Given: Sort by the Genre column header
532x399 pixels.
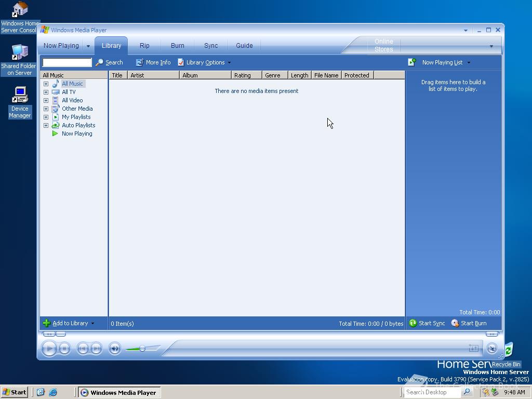Looking at the screenshot, I should (x=275, y=75).
